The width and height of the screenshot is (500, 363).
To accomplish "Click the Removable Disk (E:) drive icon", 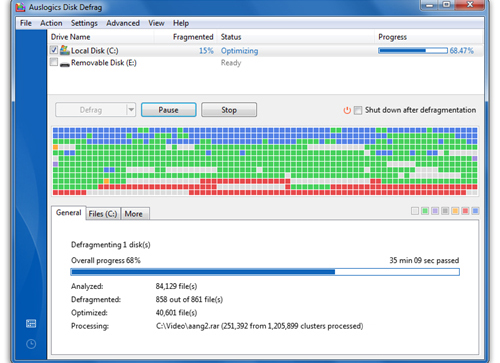I will coord(65,63).
